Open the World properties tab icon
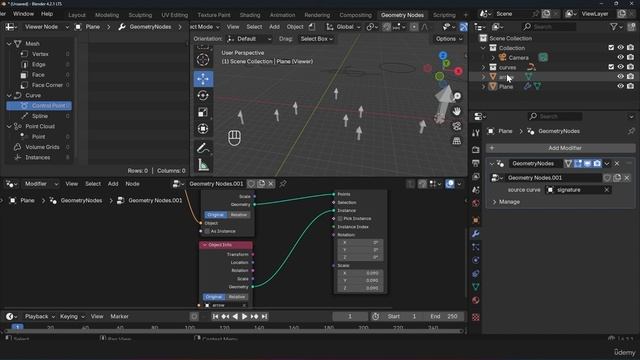This screenshot has width=640, height=360. [476, 204]
